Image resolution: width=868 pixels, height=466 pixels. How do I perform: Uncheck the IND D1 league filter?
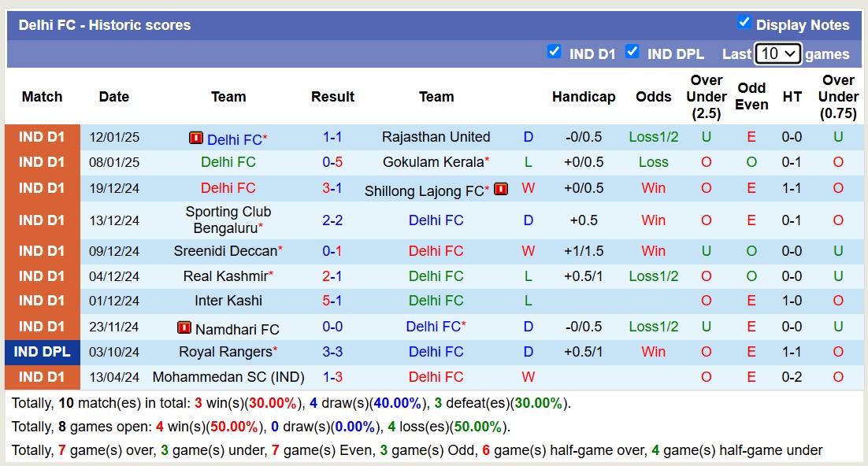click(555, 52)
